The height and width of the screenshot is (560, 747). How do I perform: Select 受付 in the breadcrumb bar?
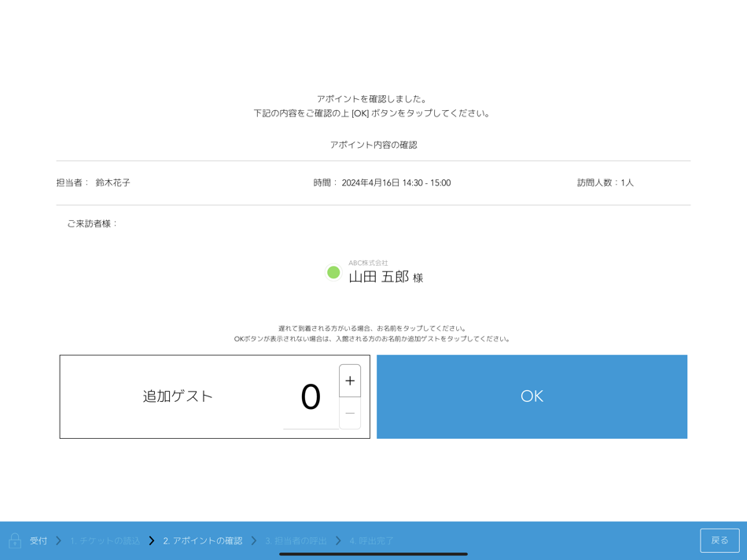click(38, 541)
